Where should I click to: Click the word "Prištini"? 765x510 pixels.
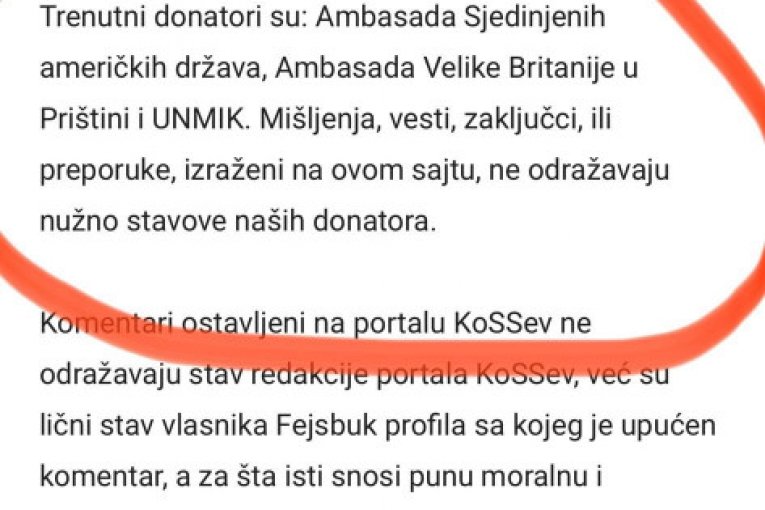pyautogui.click(x=84, y=119)
